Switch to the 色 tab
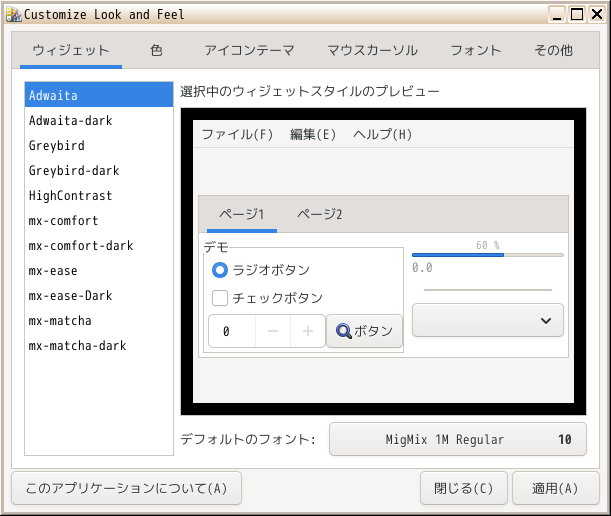This screenshot has width=611, height=516. point(156,50)
